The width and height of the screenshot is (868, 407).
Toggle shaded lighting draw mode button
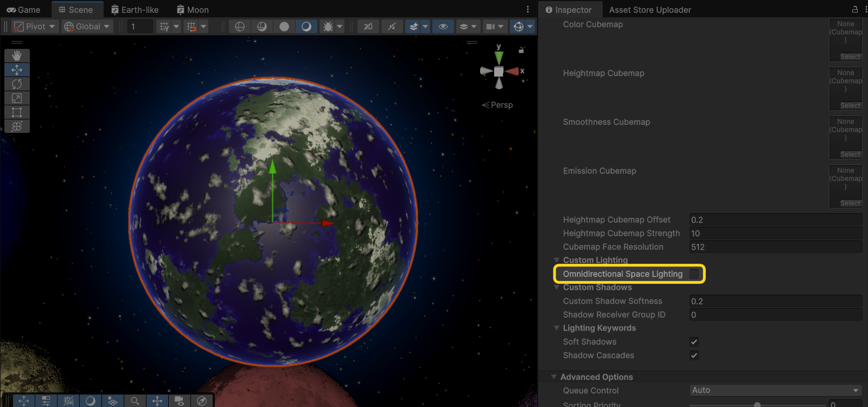point(307,26)
